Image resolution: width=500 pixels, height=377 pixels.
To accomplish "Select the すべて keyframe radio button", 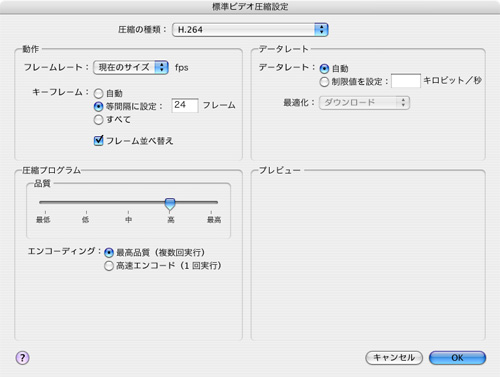I will (98, 120).
